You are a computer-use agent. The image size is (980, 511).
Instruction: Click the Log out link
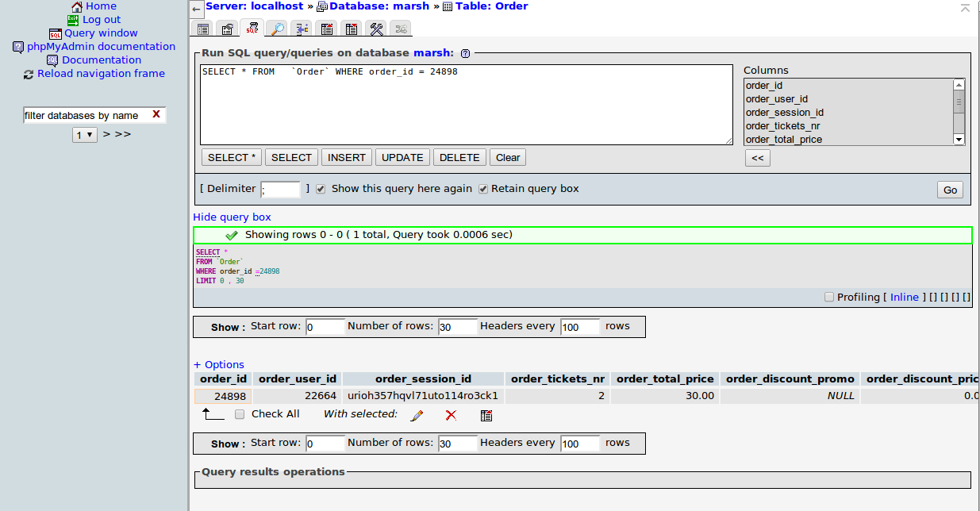[102, 20]
